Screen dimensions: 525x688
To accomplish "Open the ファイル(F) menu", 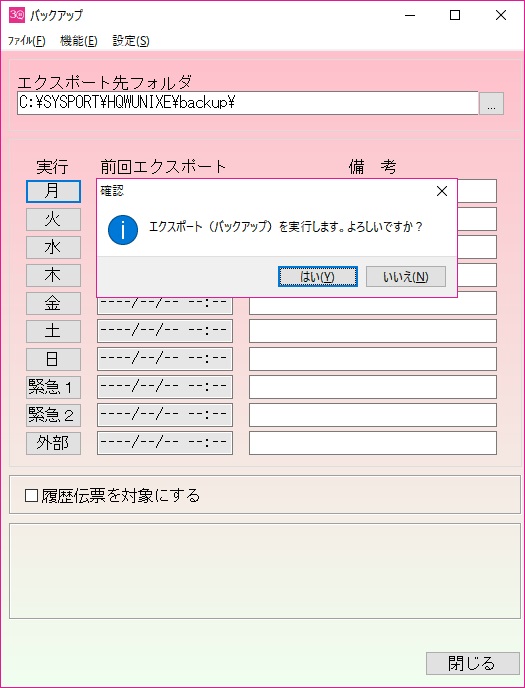I will coord(26,41).
